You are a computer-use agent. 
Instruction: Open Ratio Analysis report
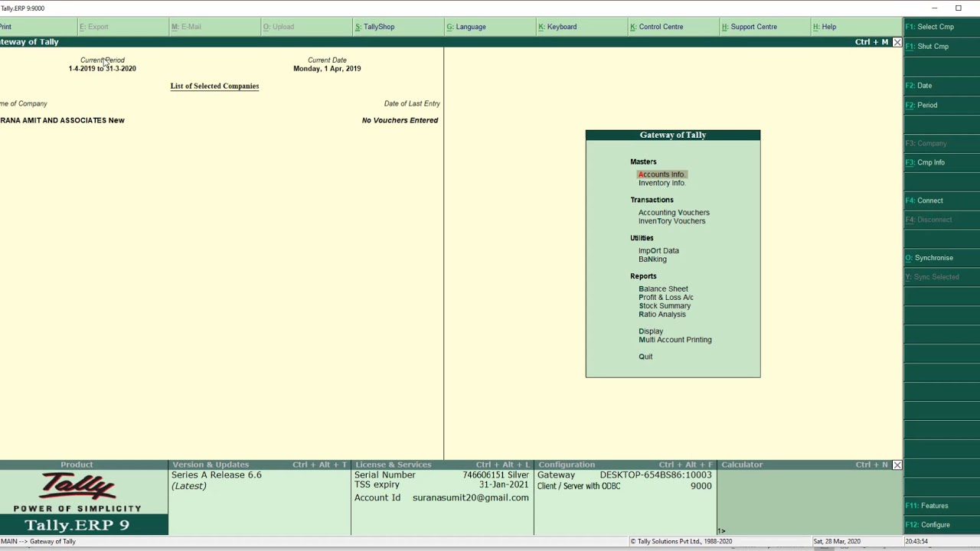pos(662,315)
